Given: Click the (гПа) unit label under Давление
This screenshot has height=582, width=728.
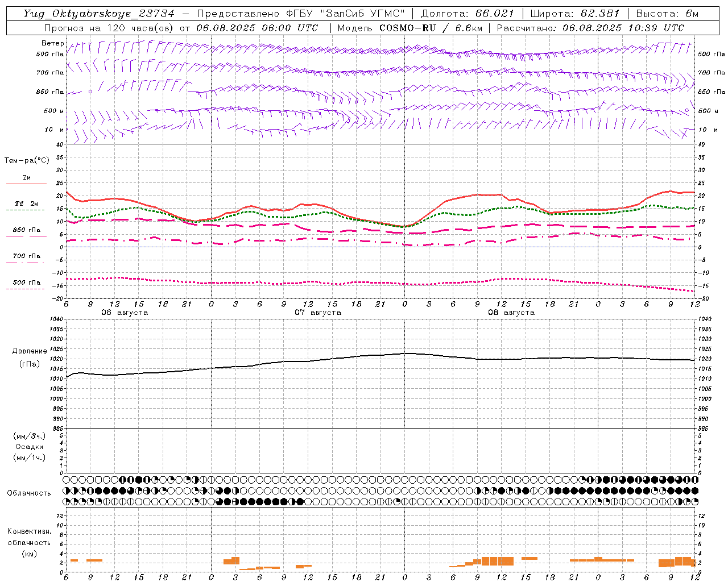Looking at the screenshot, I should (x=30, y=364).
